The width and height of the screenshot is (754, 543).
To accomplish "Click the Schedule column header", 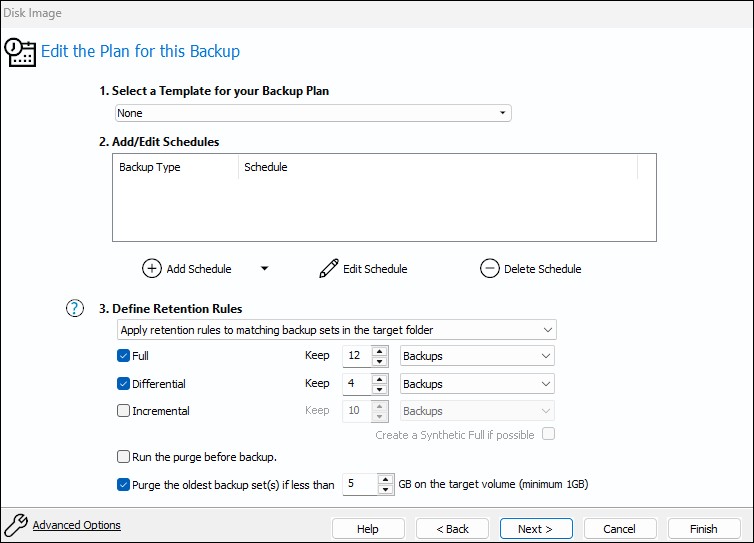I will (x=438, y=167).
